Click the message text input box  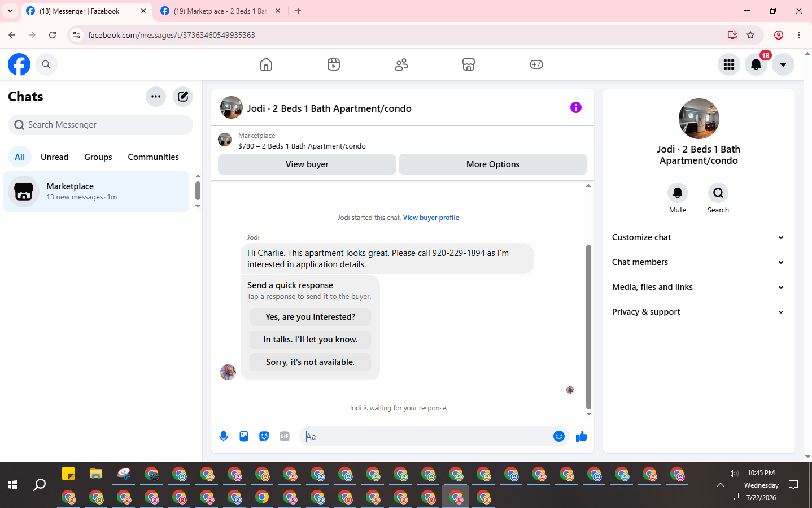click(x=427, y=436)
